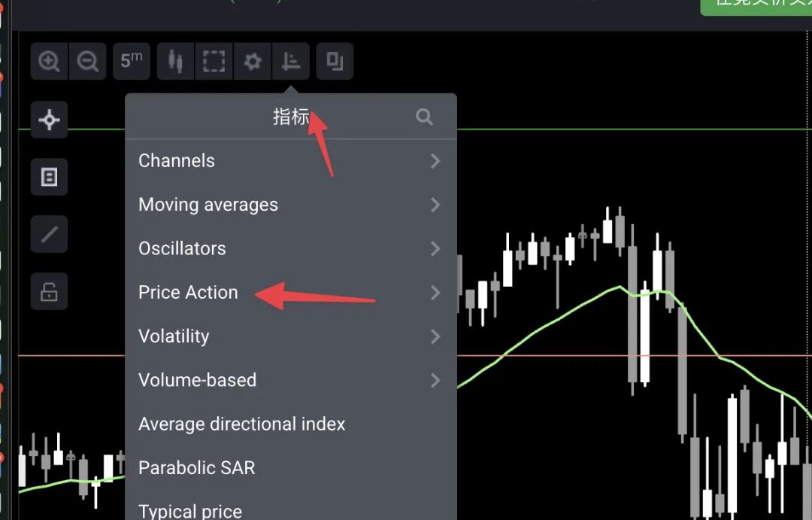The width and height of the screenshot is (812, 520).
Task: Add the Parabolic SAR indicator
Action: pyautogui.click(x=197, y=468)
